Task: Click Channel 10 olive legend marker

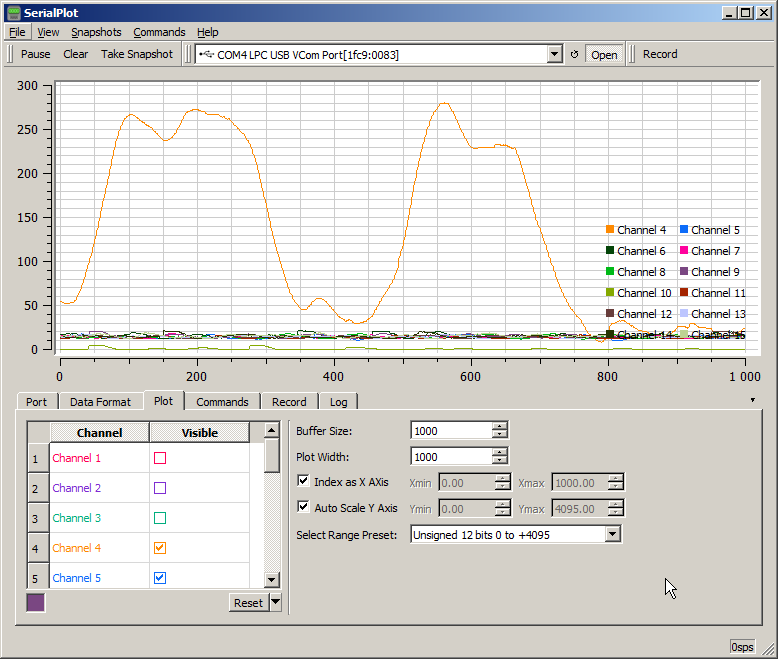Action: click(610, 292)
